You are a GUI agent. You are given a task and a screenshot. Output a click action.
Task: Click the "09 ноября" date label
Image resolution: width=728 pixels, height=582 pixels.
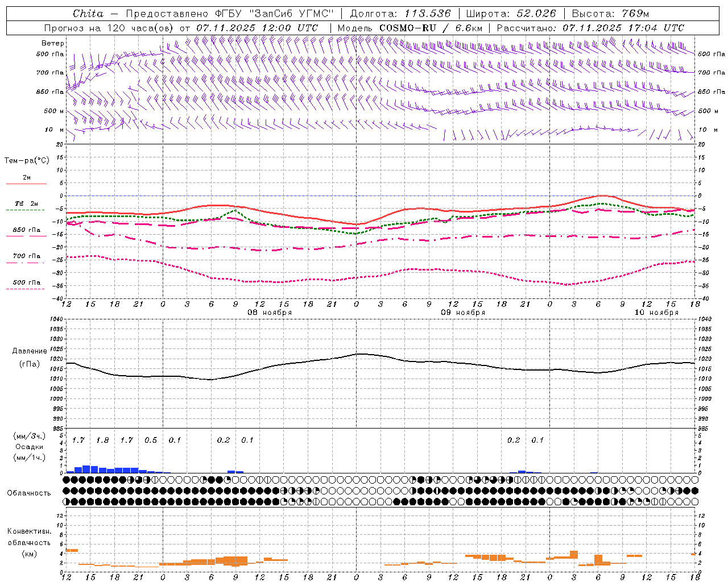(x=463, y=313)
